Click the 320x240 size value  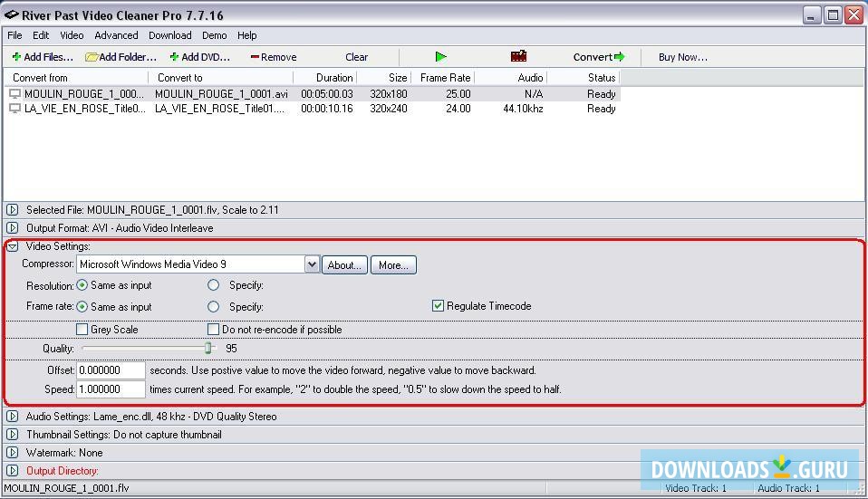[x=389, y=109]
